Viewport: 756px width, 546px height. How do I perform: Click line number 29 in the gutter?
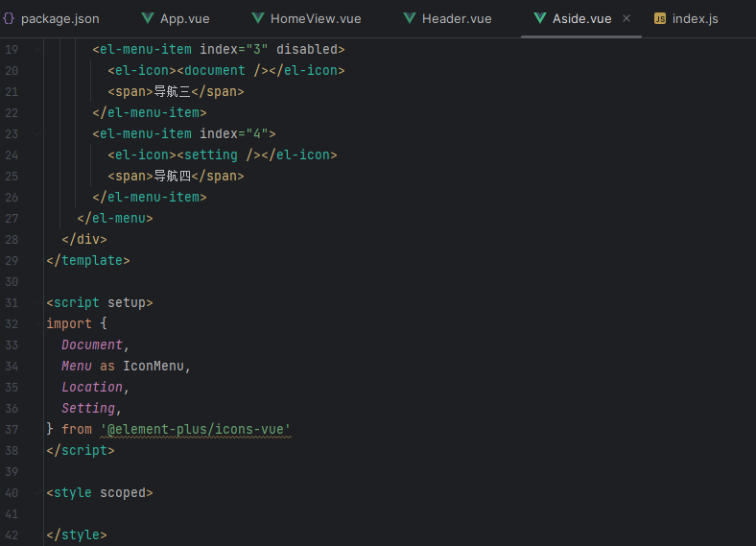point(12,261)
